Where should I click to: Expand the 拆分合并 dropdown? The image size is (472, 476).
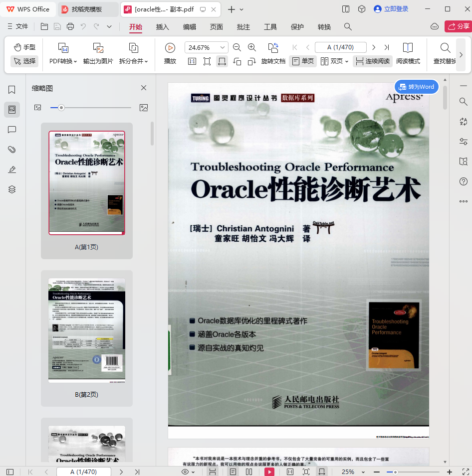coord(134,61)
